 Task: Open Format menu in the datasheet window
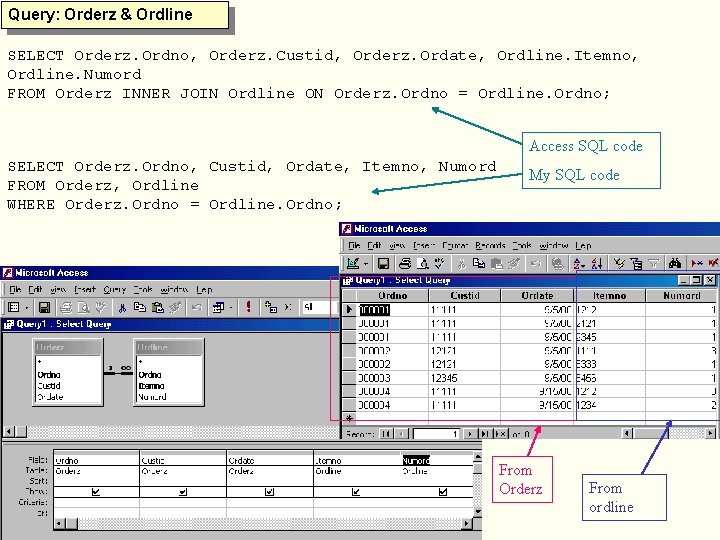click(455, 245)
